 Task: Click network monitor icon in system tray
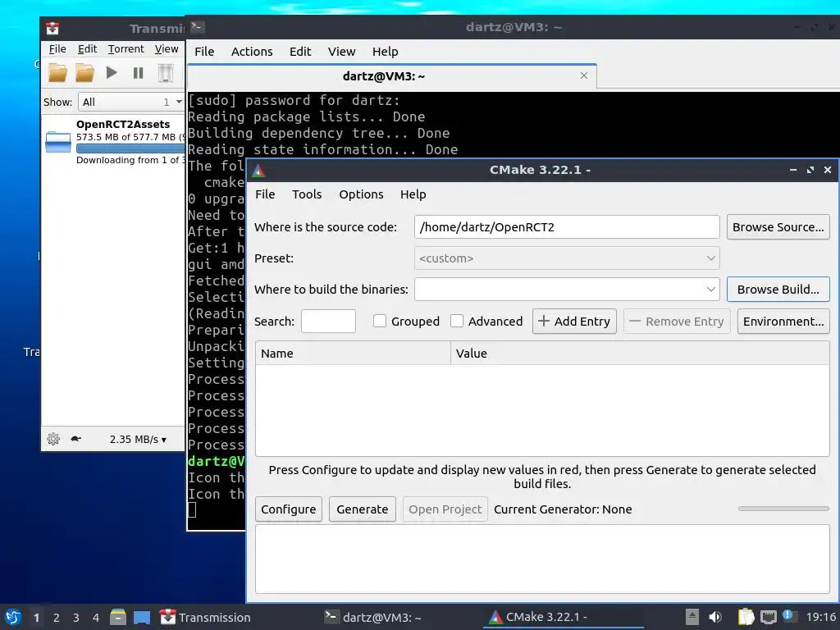pyautogui.click(x=768, y=618)
